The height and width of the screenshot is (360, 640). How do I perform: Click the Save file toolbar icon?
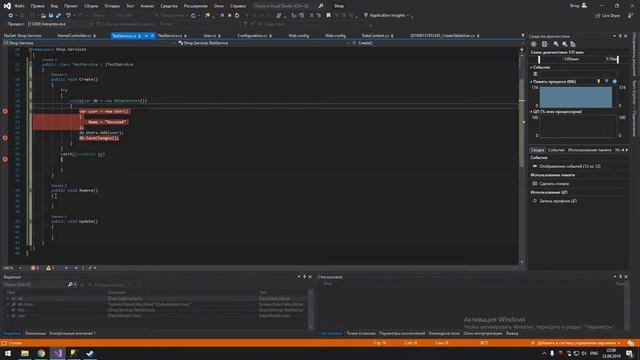[x=51, y=16]
